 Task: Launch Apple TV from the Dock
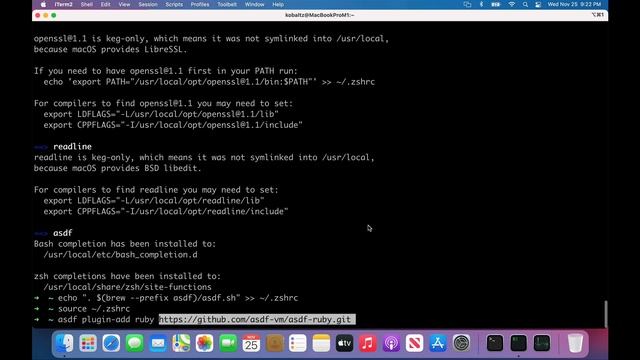(344, 343)
